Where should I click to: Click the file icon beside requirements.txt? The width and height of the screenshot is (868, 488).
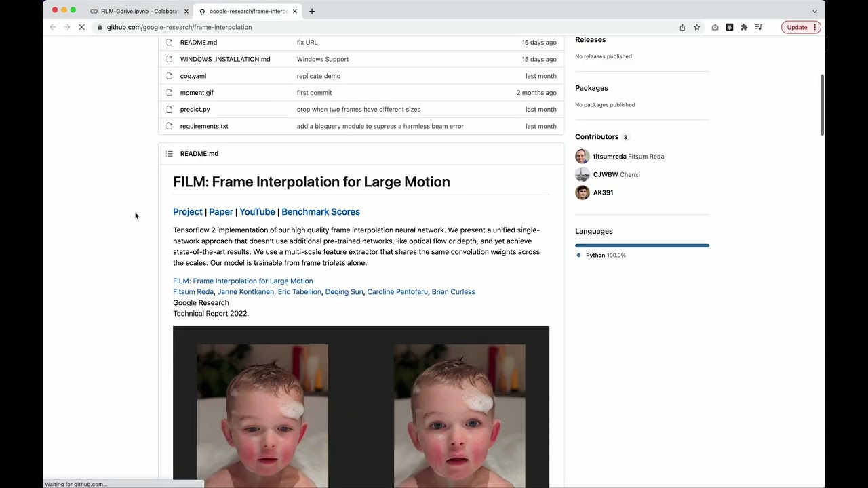[x=170, y=126]
